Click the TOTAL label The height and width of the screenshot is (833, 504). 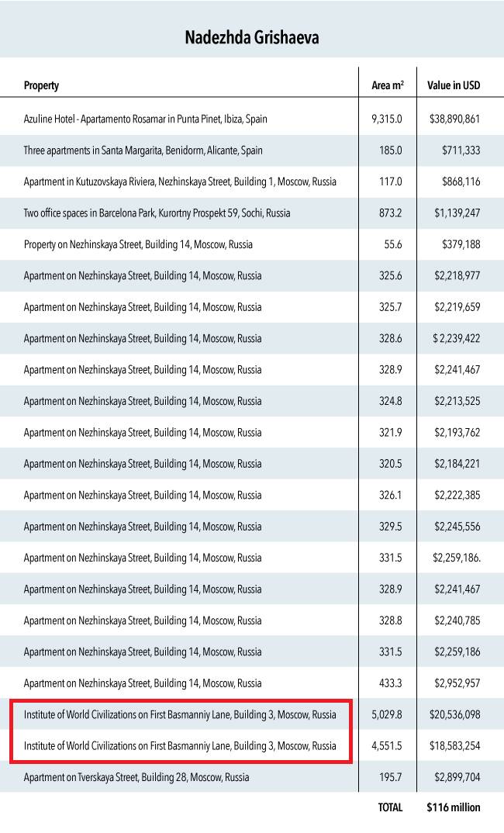(390, 807)
